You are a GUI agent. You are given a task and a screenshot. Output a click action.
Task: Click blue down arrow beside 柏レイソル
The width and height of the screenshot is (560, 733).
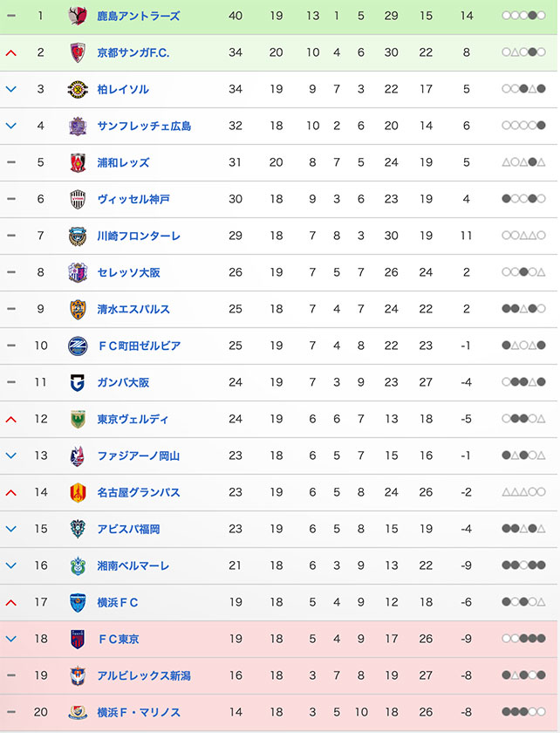10,89
